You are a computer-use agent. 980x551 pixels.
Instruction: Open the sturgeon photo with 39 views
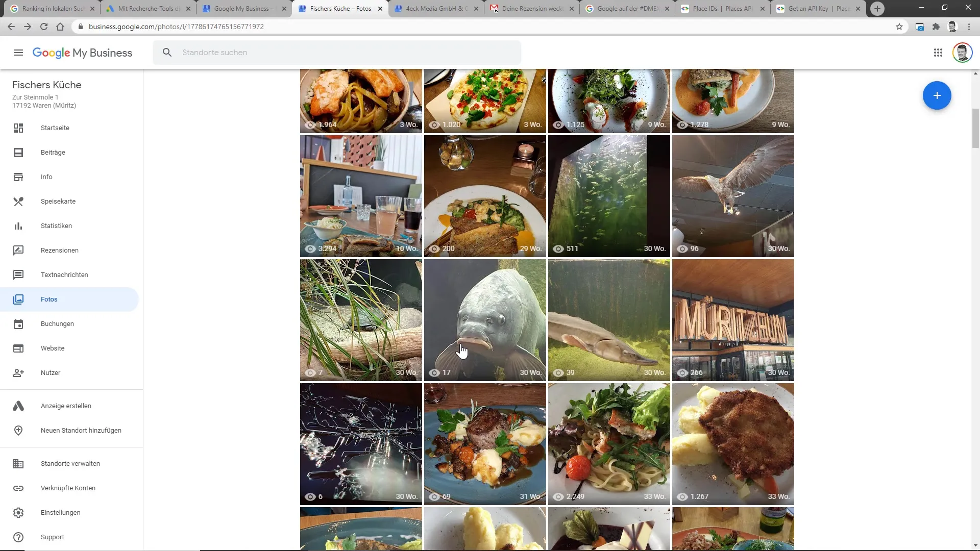(609, 320)
